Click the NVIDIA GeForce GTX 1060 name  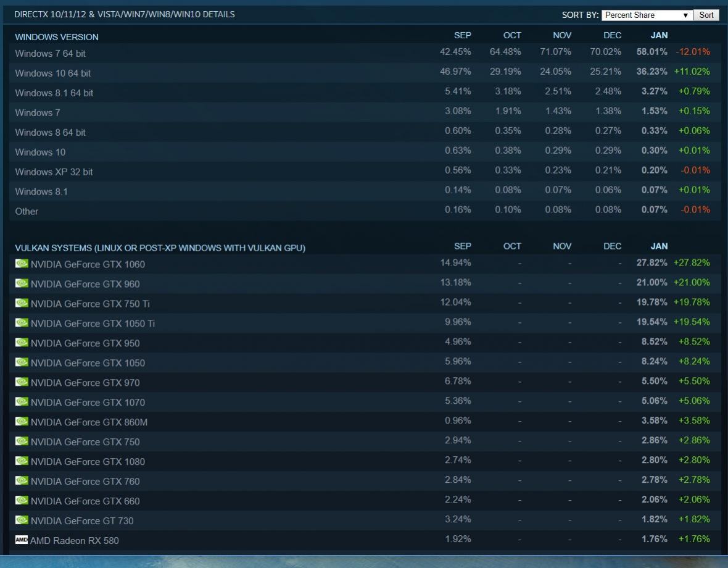pyautogui.click(x=88, y=264)
